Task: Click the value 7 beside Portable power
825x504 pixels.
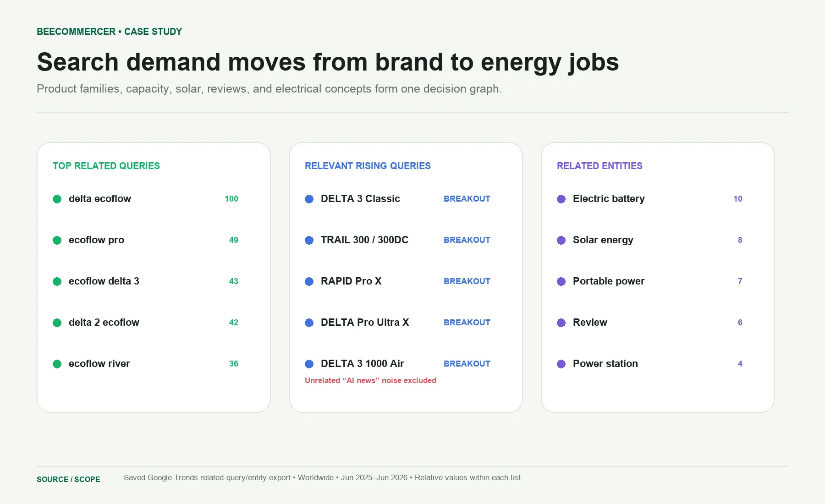Action: [x=740, y=281]
